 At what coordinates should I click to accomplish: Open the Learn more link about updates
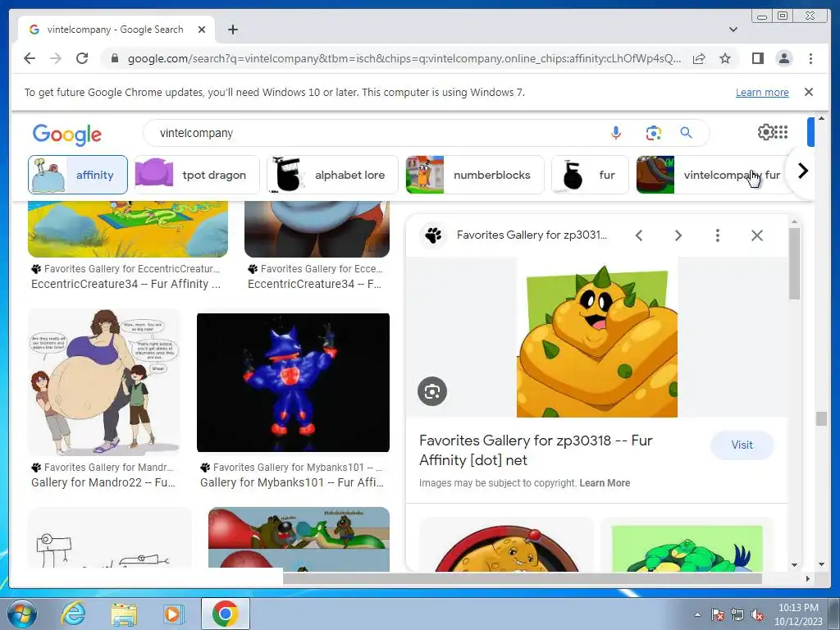click(x=762, y=92)
